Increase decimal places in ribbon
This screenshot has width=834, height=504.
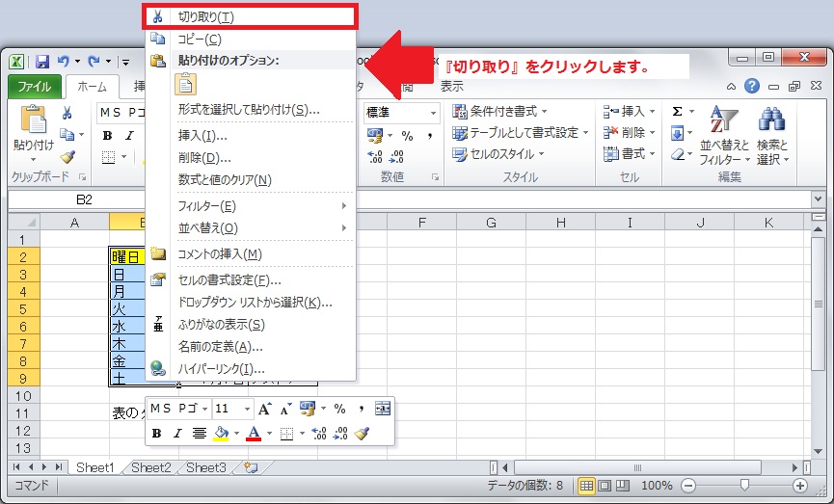click(x=375, y=157)
